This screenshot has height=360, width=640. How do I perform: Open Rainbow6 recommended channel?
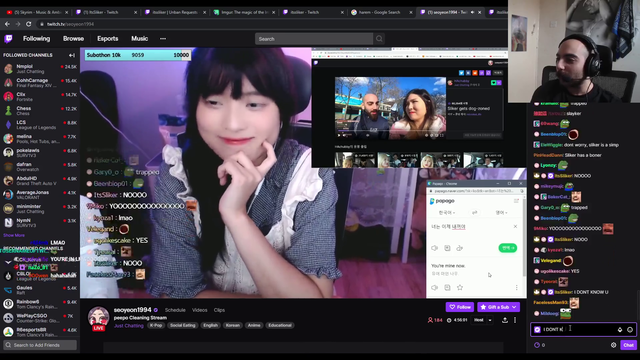coord(40,304)
